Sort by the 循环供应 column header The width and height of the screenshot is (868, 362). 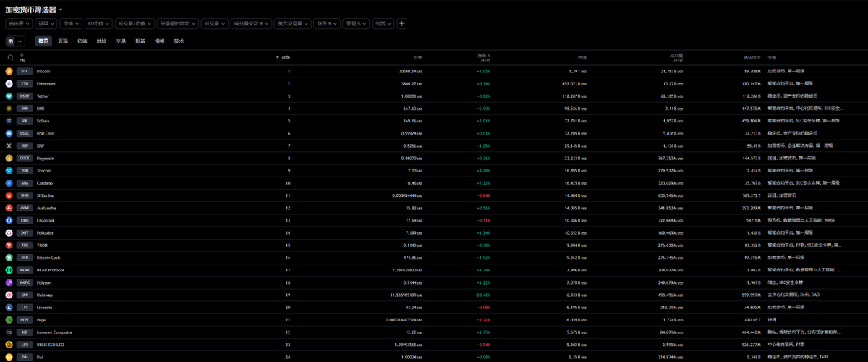tap(752, 57)
